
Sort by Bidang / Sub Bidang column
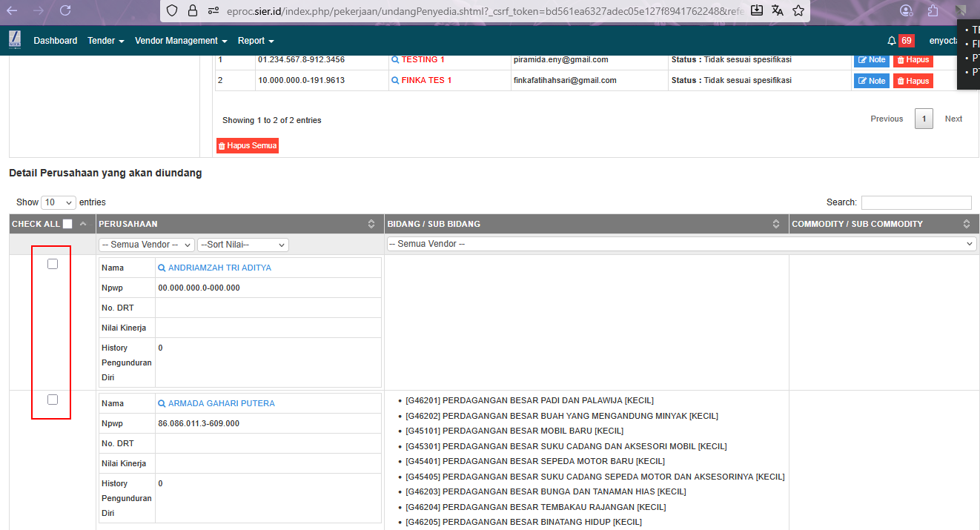(x=776, y=224)
